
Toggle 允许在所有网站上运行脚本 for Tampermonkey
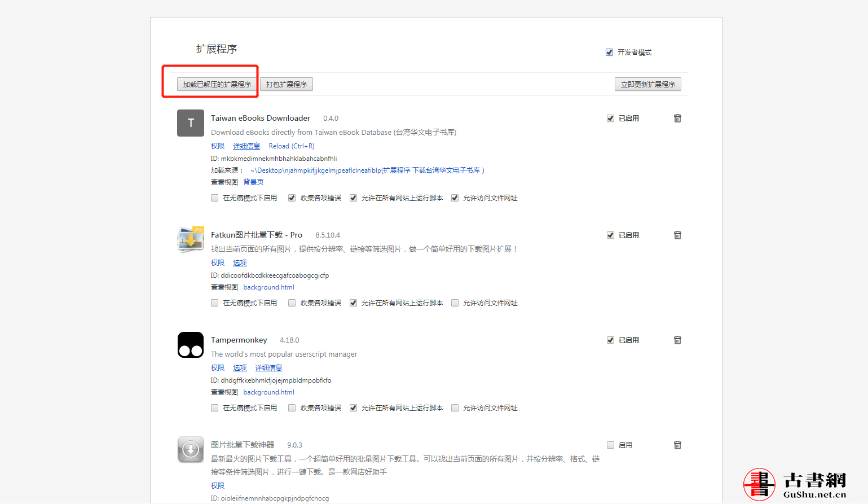353,408
